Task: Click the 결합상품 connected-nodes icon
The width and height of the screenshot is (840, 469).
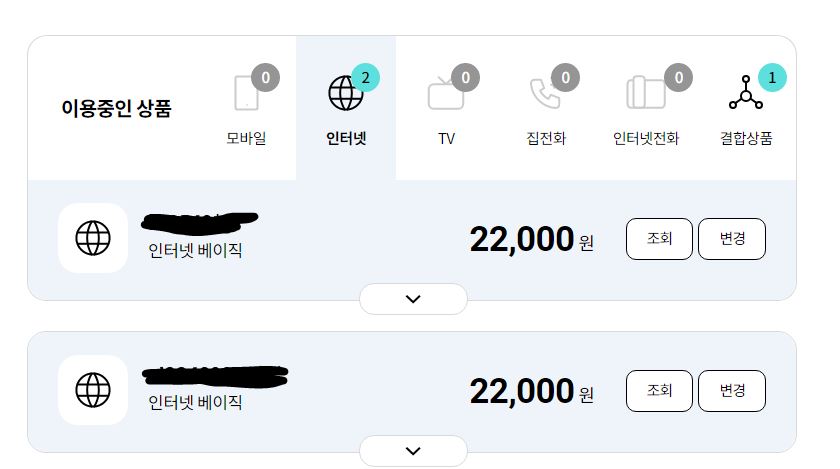Action: (745, 93)
